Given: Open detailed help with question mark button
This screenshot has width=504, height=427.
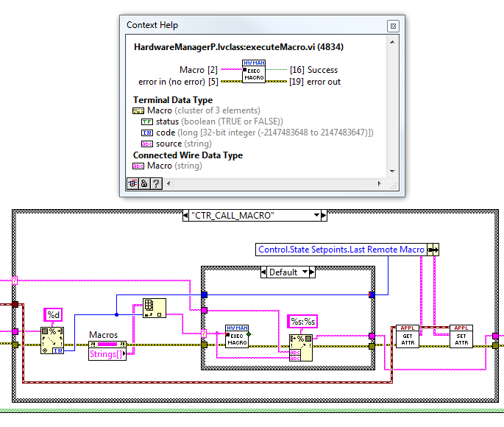Looking at the screenshot, I should coord(156,183).
